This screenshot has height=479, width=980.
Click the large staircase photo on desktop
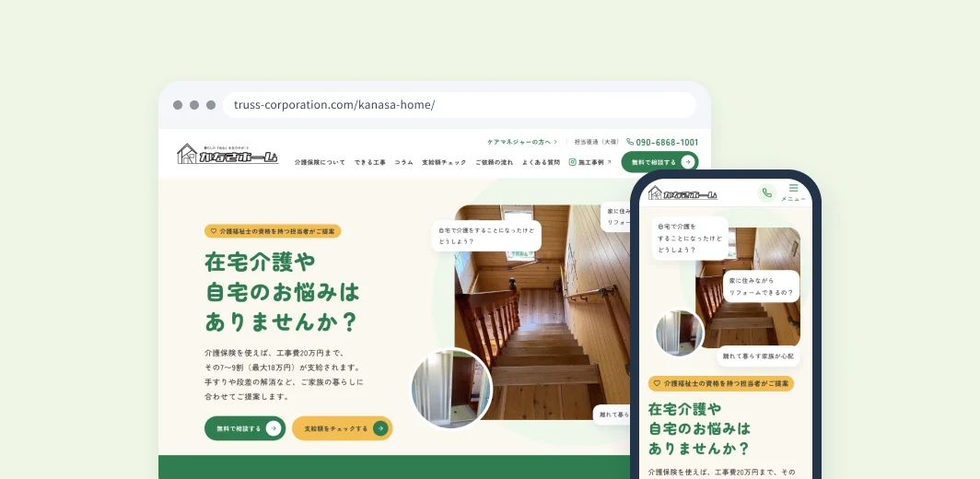[542, 312]
